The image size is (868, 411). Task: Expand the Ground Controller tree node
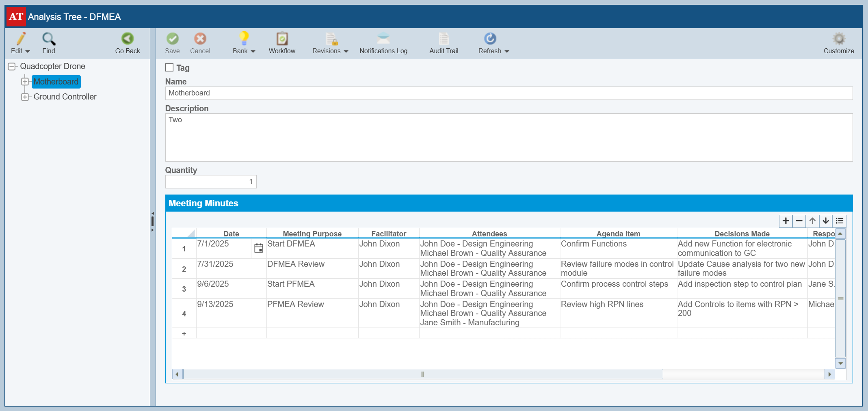coord(25,97)
